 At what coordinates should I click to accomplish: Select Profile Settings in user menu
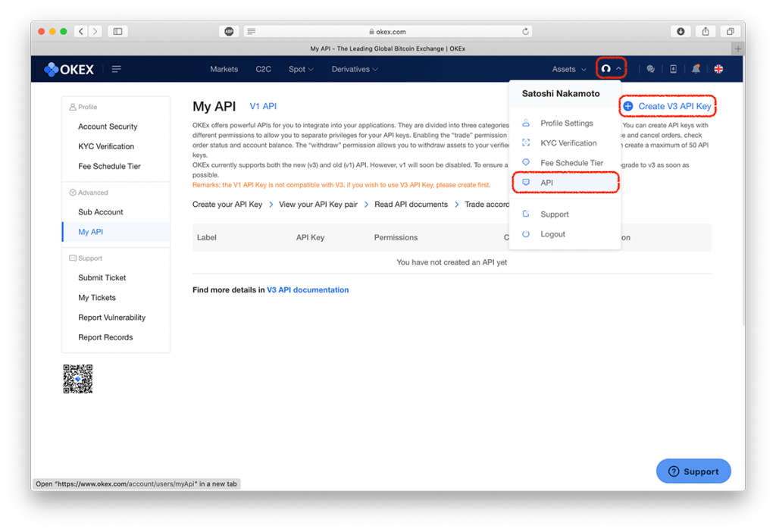click(x=565, y=124)
